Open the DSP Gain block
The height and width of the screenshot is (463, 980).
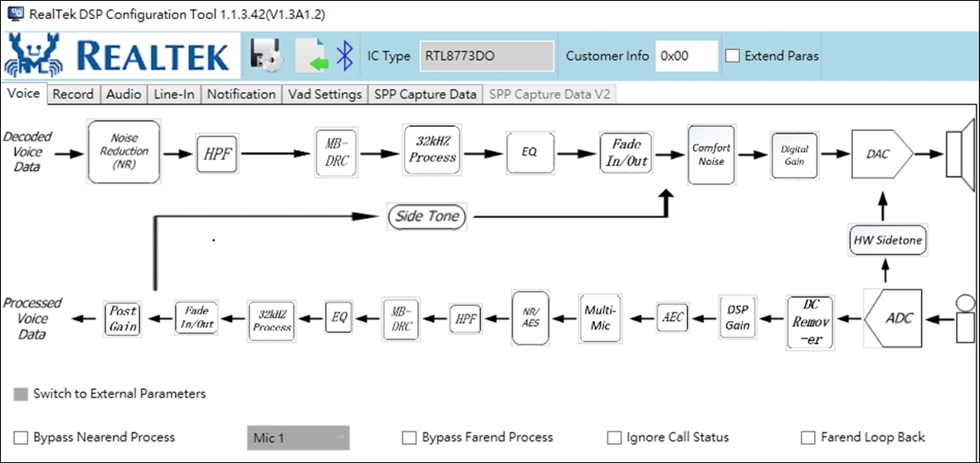coord(739,317)
